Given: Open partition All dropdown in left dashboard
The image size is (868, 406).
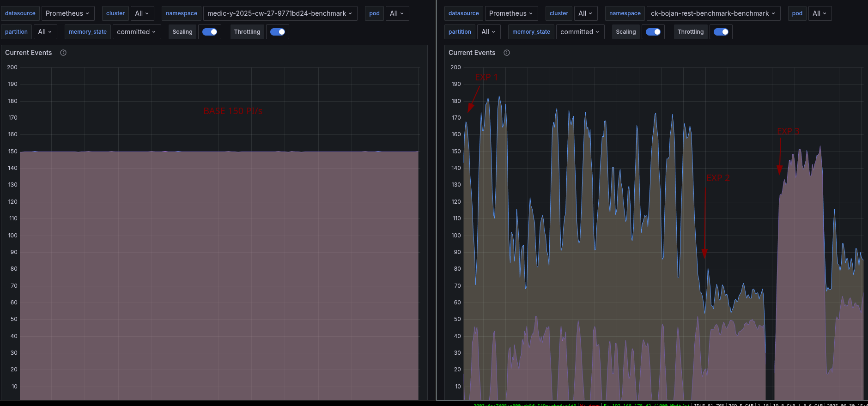Looking at the screenshot, I should (45, 32).
